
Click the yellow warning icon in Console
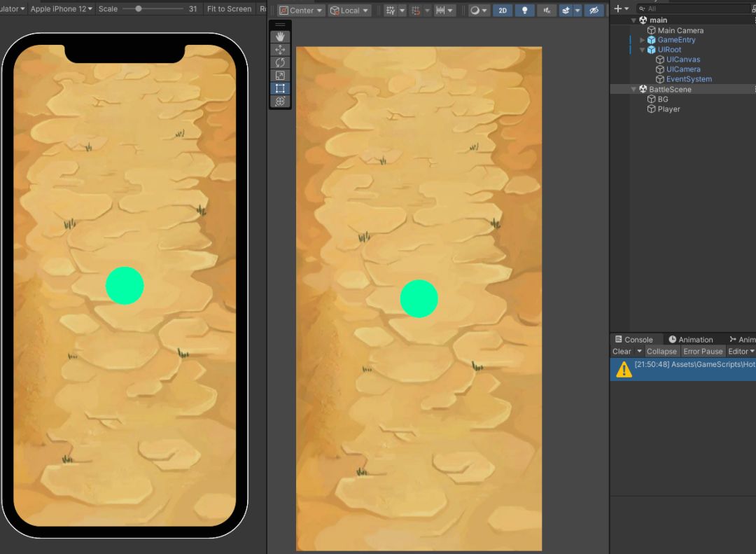624,369
